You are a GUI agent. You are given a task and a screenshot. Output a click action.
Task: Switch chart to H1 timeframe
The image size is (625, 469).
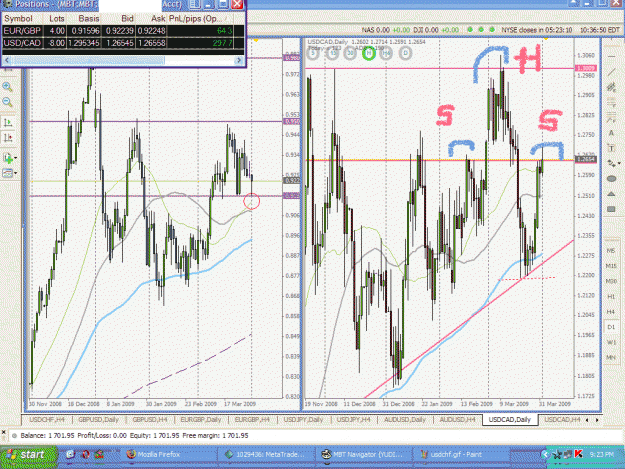[x=611, y=296]
